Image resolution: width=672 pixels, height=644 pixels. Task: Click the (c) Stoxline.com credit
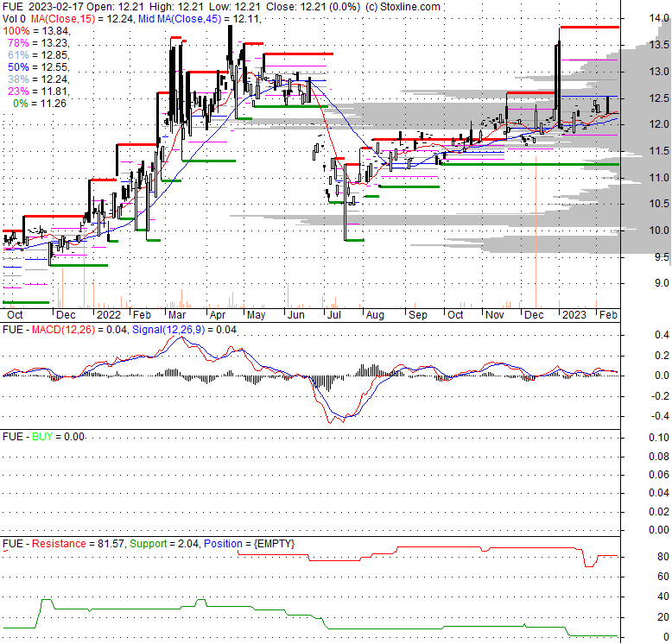coord(403,7)
